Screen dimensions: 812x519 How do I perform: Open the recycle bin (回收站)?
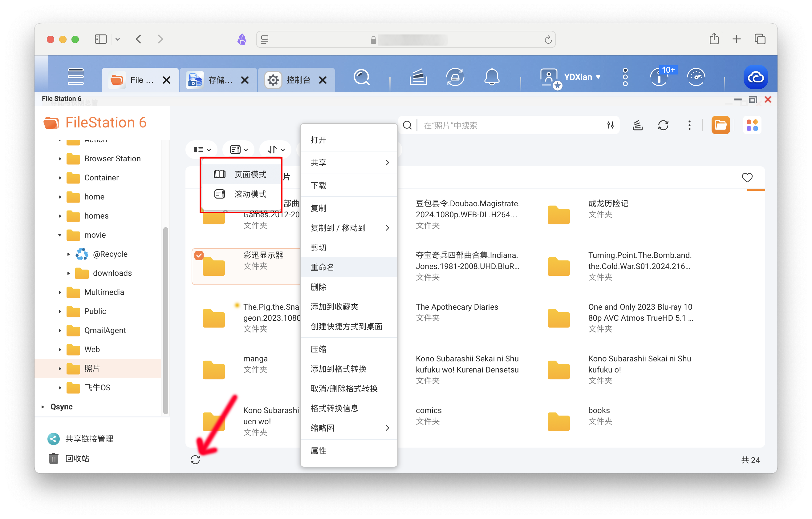click(69, 458)
